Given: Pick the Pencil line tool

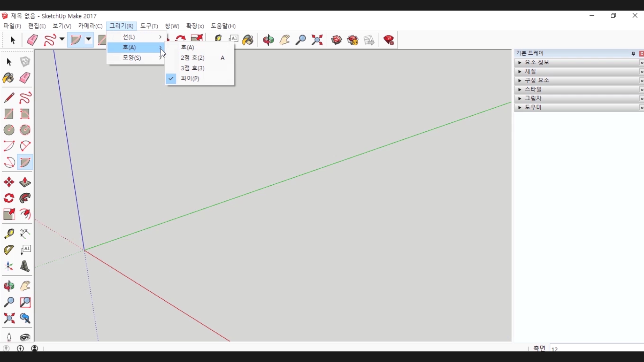Looking at the screenshot, I should [9, 98].
